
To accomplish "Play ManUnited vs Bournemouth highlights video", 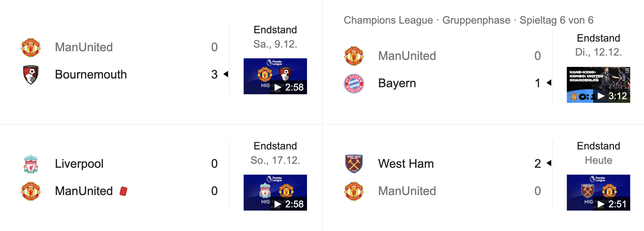I will pyautogui.click(x=275, y=76).
